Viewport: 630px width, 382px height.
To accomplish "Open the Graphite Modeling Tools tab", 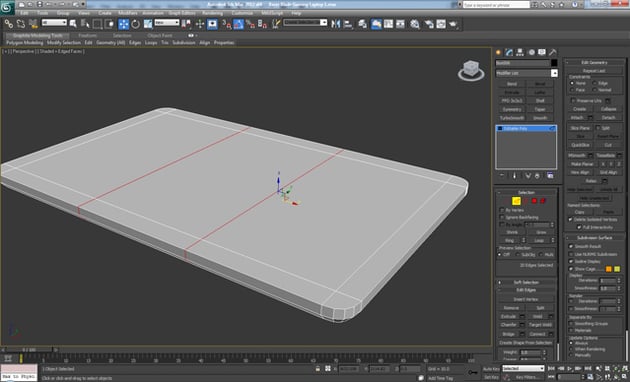I will point(37,35).
